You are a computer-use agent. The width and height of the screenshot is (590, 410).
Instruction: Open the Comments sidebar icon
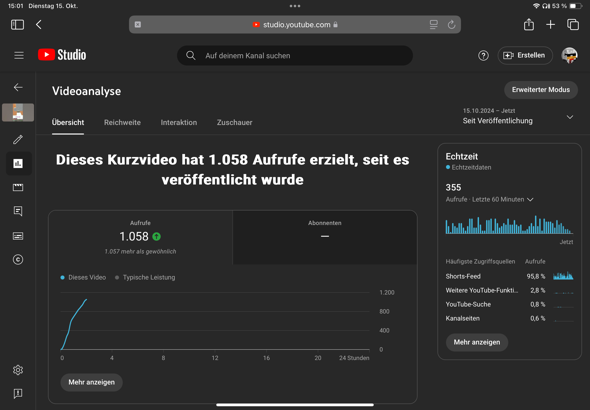[x=18, y=211]
